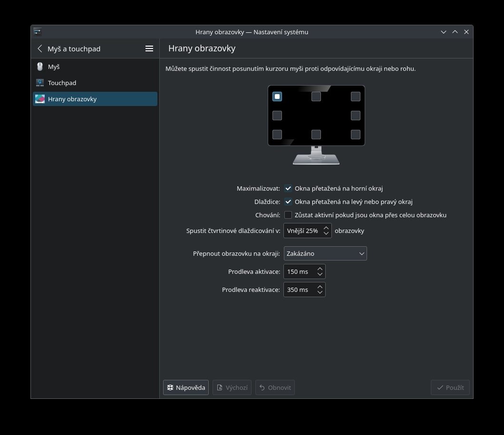Uncheck tiling windows dragged to side edges

click(x=288, y=202)
